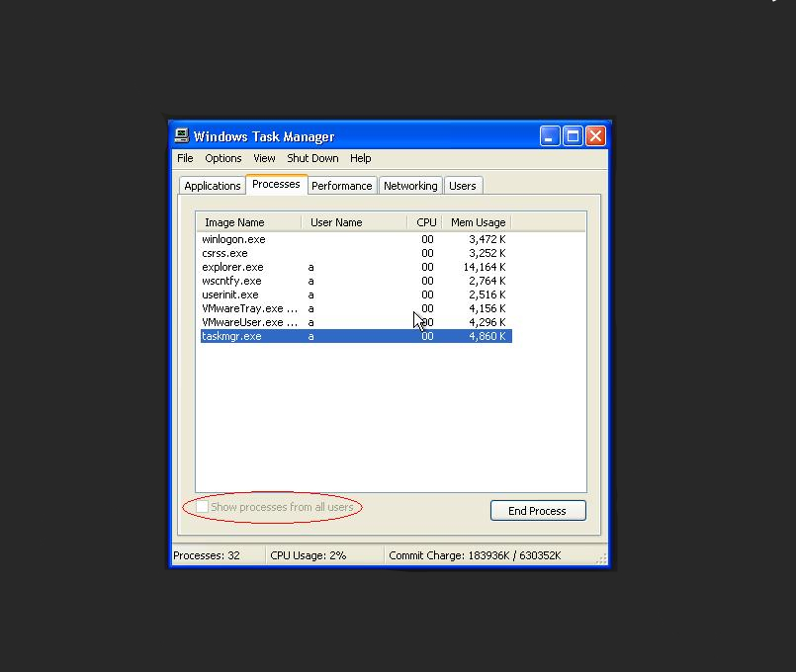This screenshot has width=796, height=672.
Task: Select the winlogon.exe process row
Action: click(356, 239)
